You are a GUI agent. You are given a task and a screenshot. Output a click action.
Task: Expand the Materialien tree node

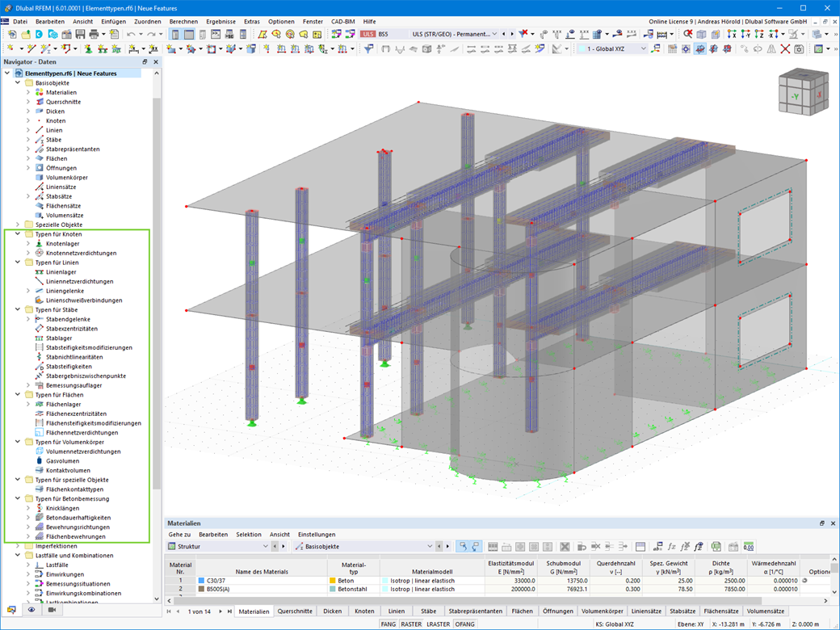click(28, 93)
